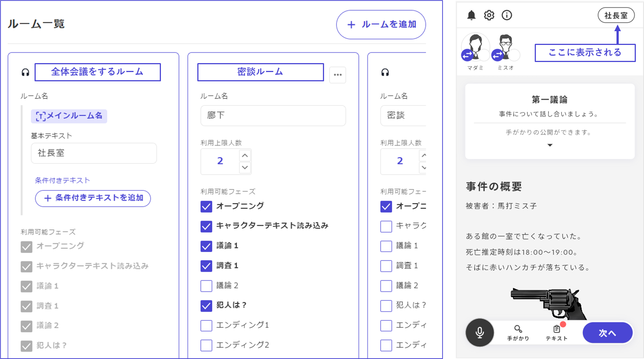
Task: Uncheck オープニング in the 廊下 room
Action: coord(206,206)
